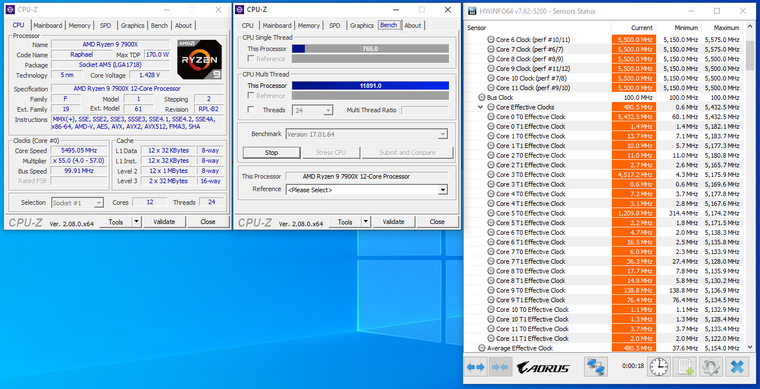Open the Reference <Please Select> dropdown
The width and height of the screenshot is (760, 389).
coord(366,190)
